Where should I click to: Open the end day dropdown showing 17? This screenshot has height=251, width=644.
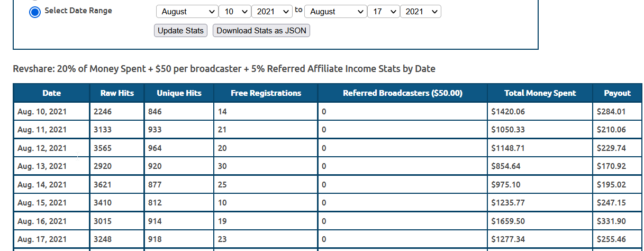coord(384,12)
